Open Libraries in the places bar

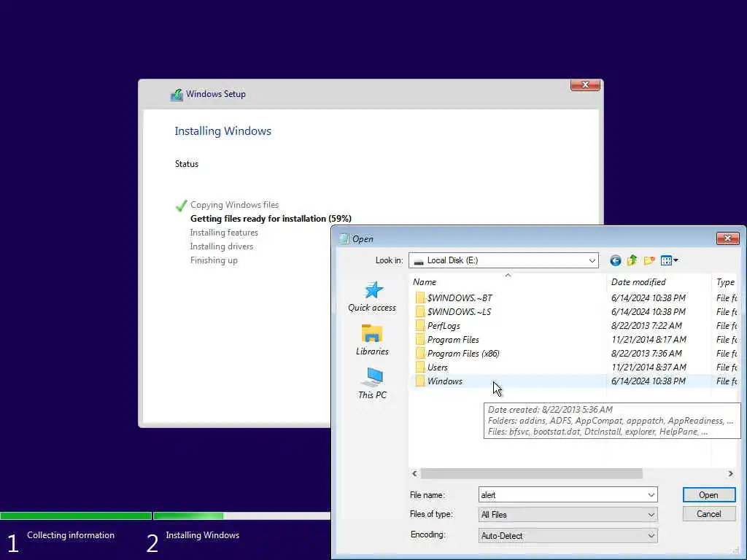(372, 340)
